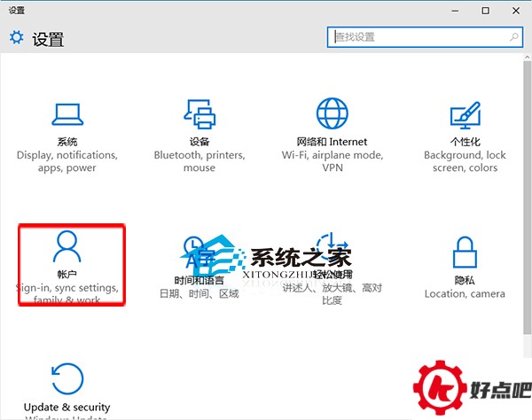The height and width of the screenshot is (420, 532).
Task: Click the "Background, lock screen, colors" description
Action: (465, 161)
